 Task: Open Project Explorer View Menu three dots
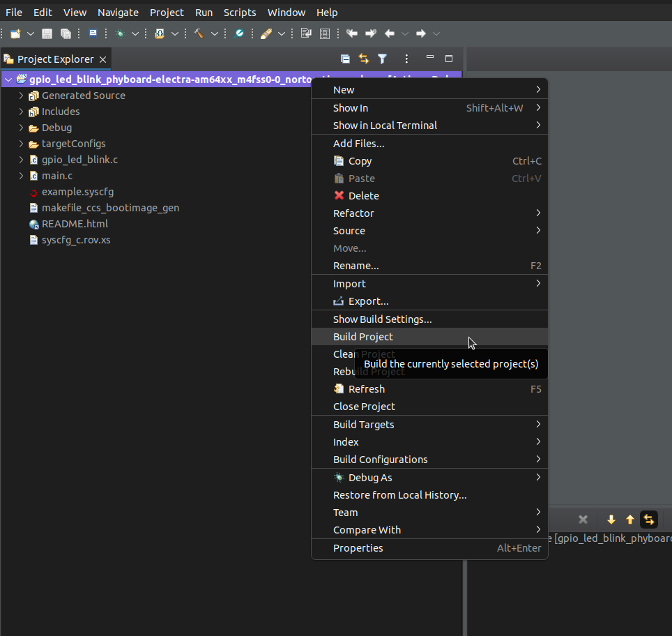point(406,59)
